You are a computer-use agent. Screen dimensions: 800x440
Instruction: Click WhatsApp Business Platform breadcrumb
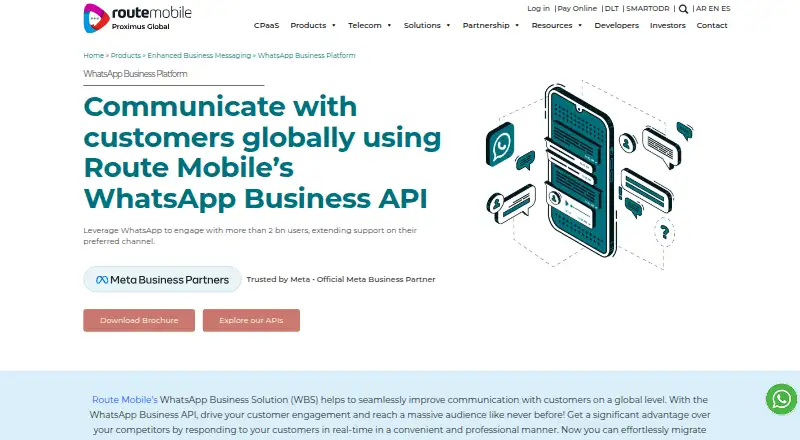tap(306, 55)
